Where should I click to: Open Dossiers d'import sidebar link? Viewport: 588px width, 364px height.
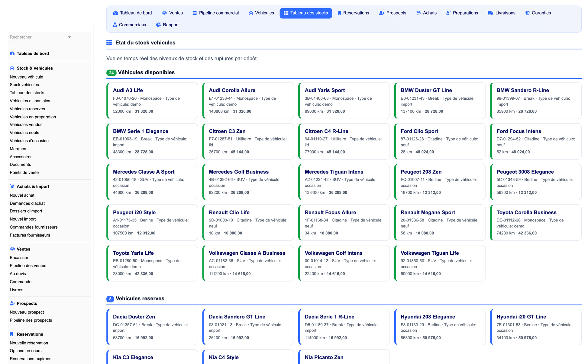[x=26, y=211]
